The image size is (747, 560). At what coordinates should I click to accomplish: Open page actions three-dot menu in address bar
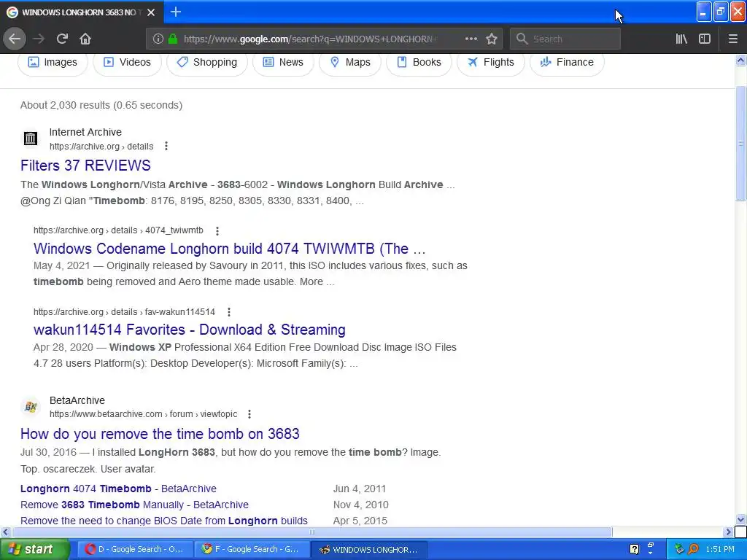[x=471, y=39]
